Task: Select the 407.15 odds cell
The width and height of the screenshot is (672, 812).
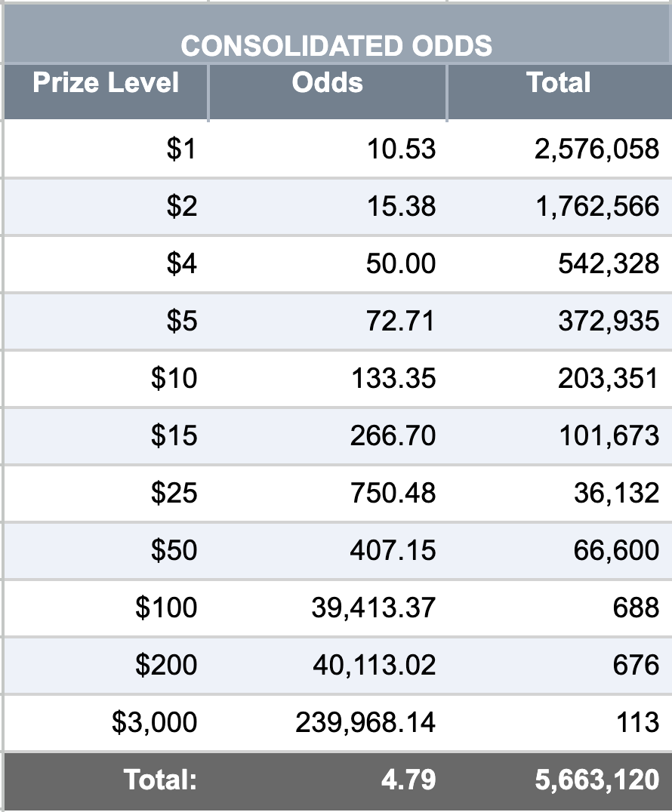Action: [x=328, y=551]
